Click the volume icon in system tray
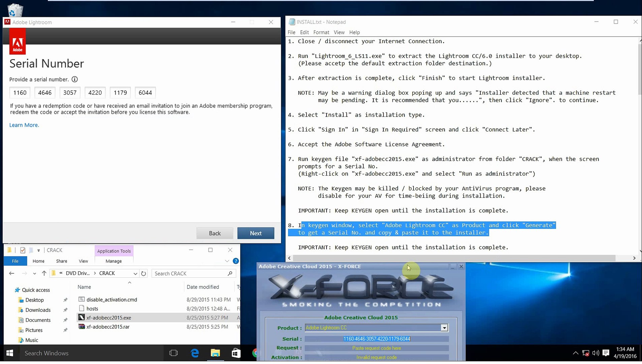This screenshot has width=642, height=364. [x=595, y=353]
